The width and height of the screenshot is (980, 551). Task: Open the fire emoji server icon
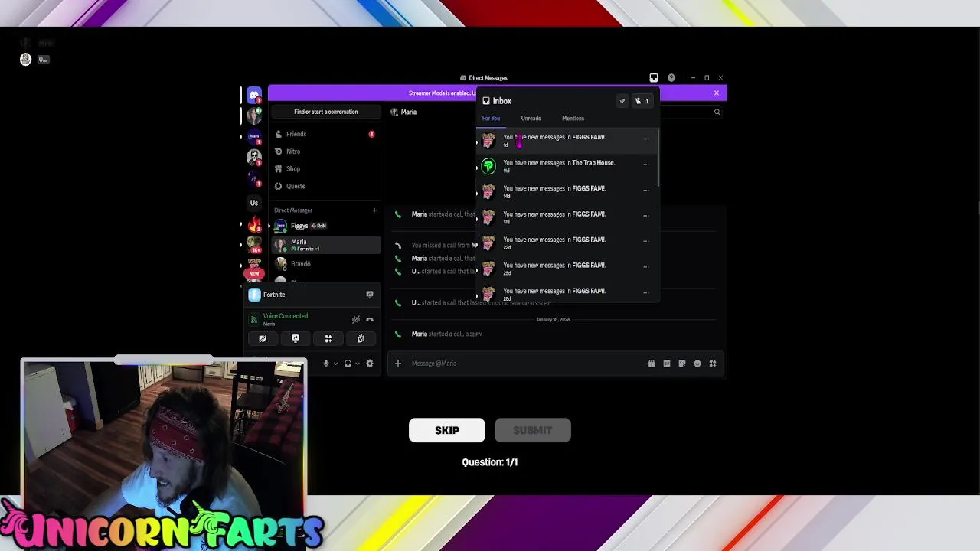pyautogui.click(x=254, y=225)
